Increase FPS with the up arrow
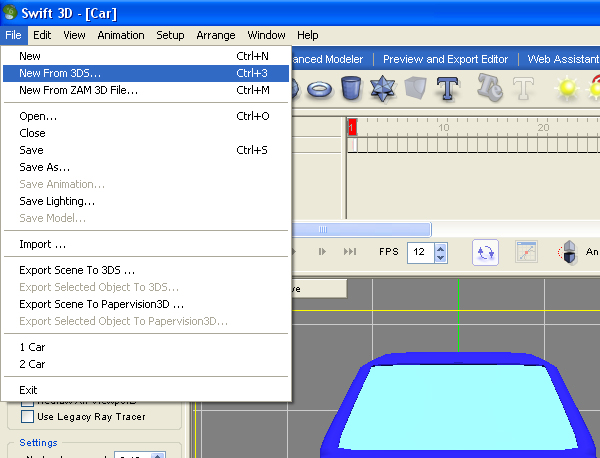The image size is (600, 458). point(440,248)
